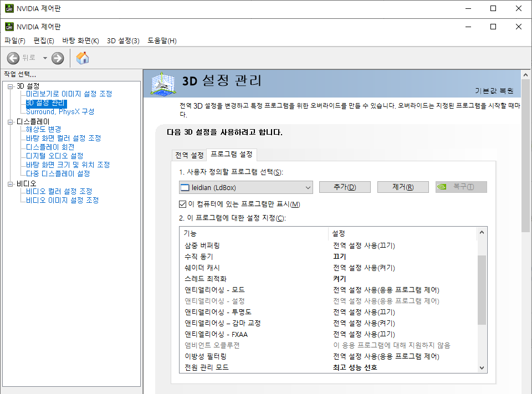The image size is (532, 394).
Task: Click the 설정 column header
Action: tap(403, 233)
